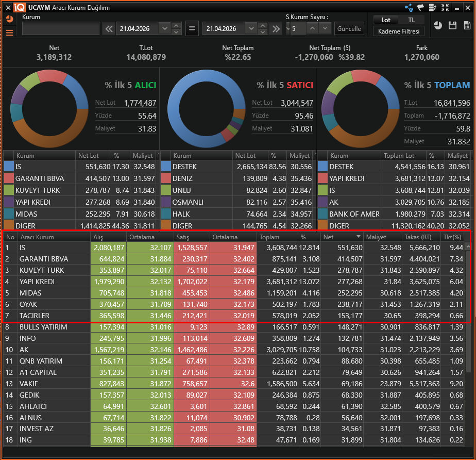
Task: Open the end date dropdown arrow
Action: [251, 28]
